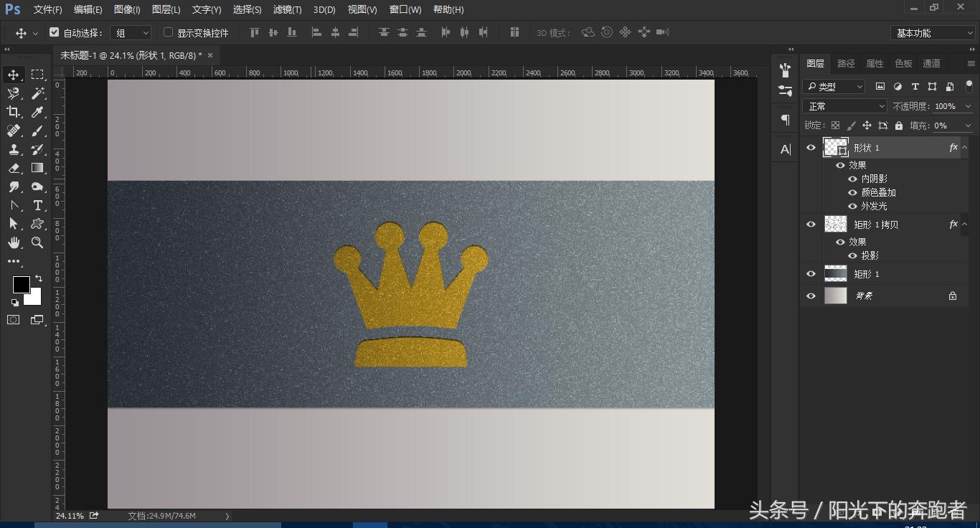Select the Brush tool
This screenshot has width=980, height=528.
37,131
